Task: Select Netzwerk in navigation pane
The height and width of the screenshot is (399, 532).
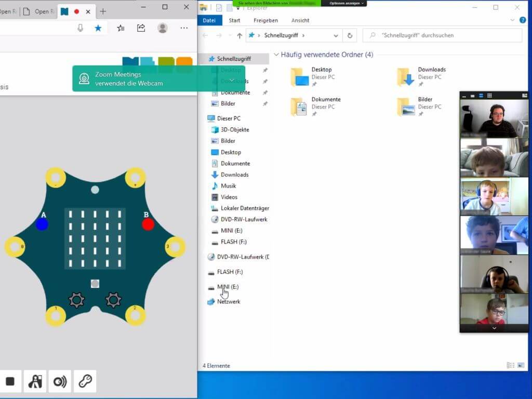Action: click(x=229, y=302)
